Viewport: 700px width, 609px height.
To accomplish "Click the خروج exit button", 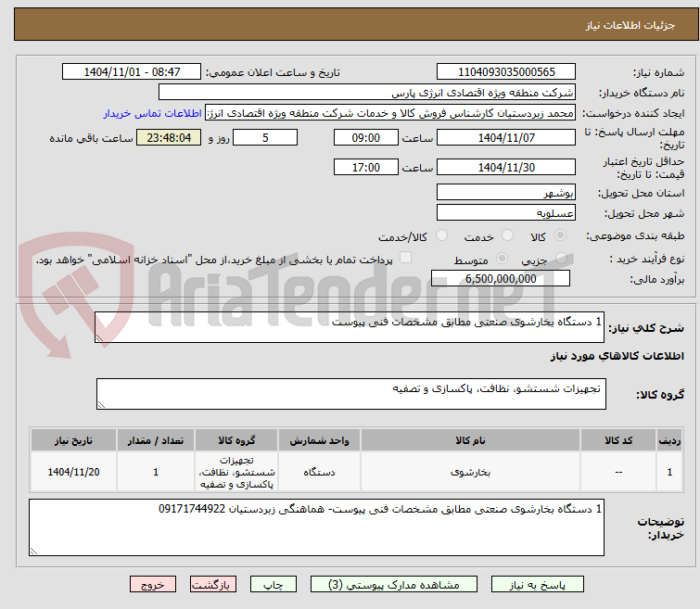I will (x=153, y=585).
